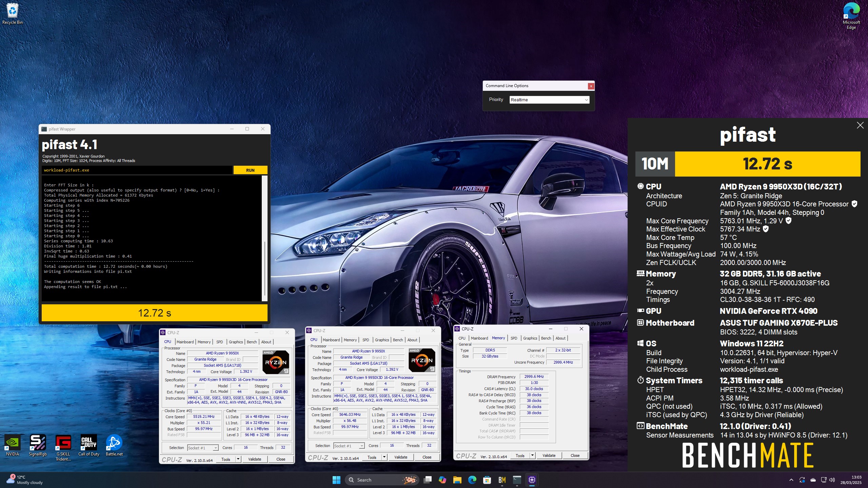Click the taskbar Search box

382,480
